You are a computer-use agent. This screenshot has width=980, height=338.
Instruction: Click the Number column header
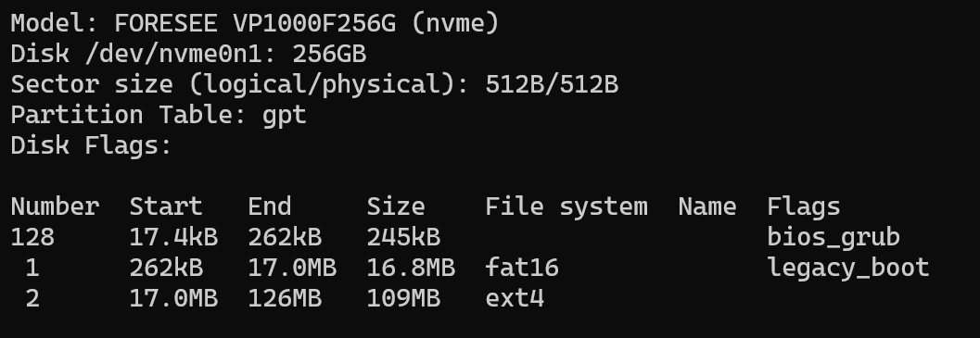pos(55,207)
